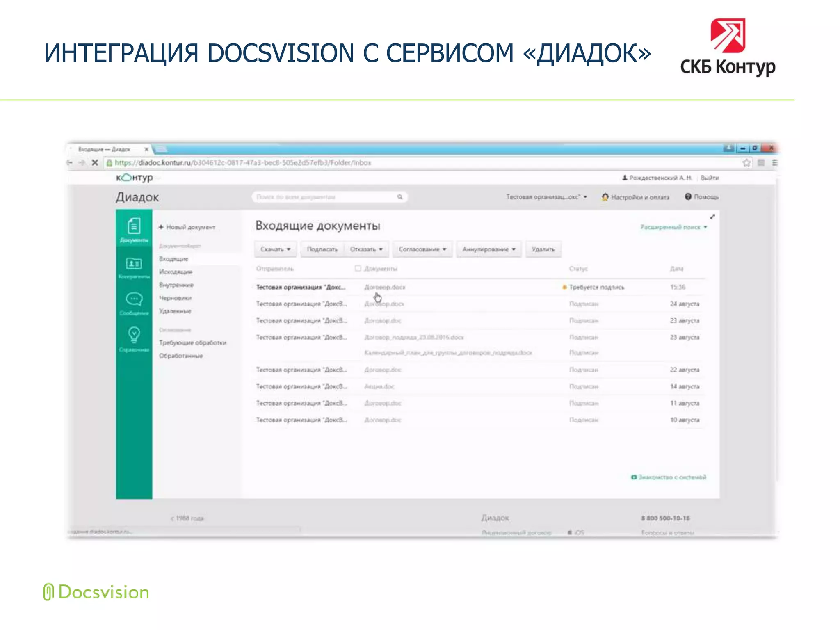The image size is (840, 630).
Task: Click Знакомство с системой link
Action: (x=669, y=477)
